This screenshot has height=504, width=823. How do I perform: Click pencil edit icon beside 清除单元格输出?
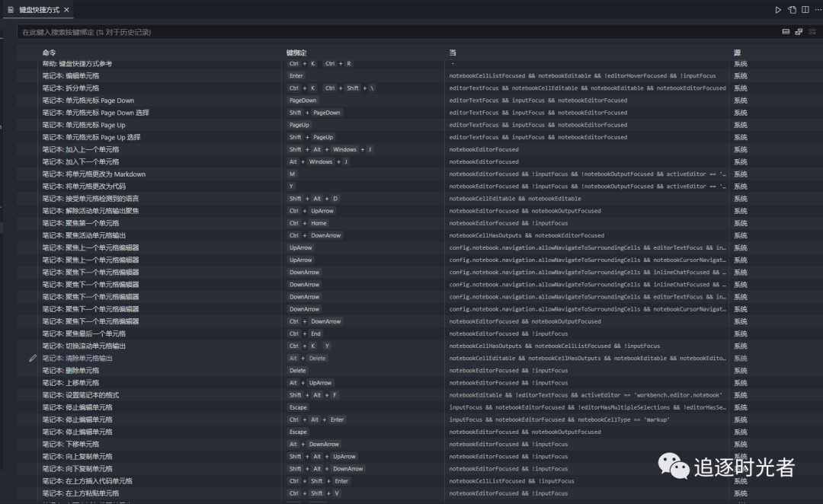pyautogui.click(x=33, y=358)
